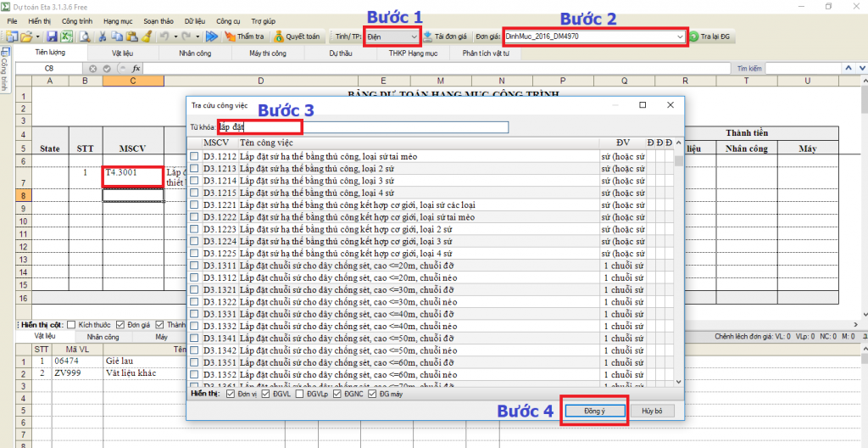The image size is (868, 448).
Task: Open the Tỉnh/TP dropdown showing Điện
Action: (392, 36)
